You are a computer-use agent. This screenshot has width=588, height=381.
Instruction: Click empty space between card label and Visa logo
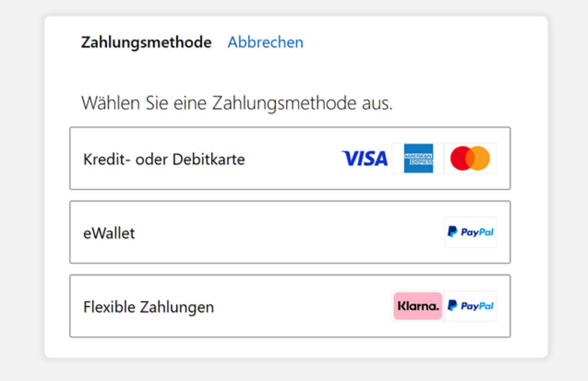pyautogui.click(x=293, y=159)
